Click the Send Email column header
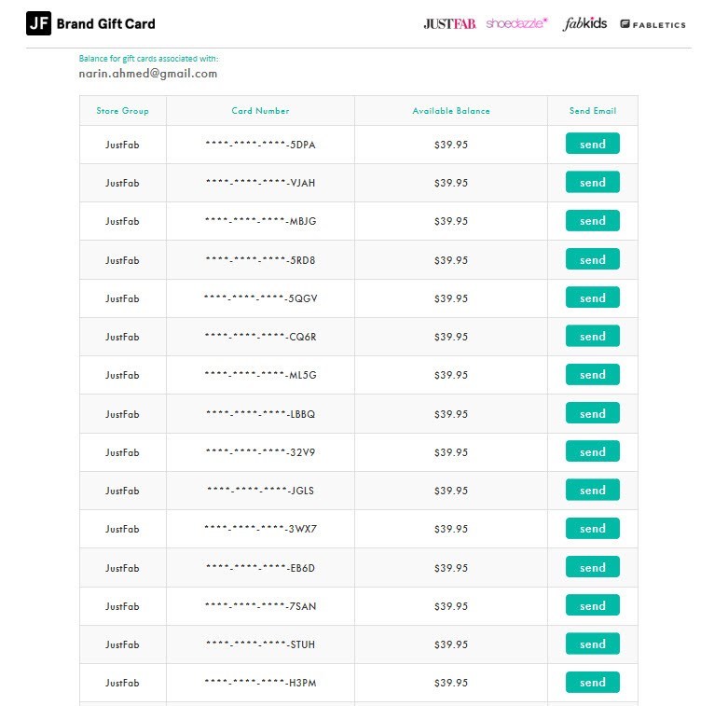Screen dimensions: 728x706 [x=593, y=111]
